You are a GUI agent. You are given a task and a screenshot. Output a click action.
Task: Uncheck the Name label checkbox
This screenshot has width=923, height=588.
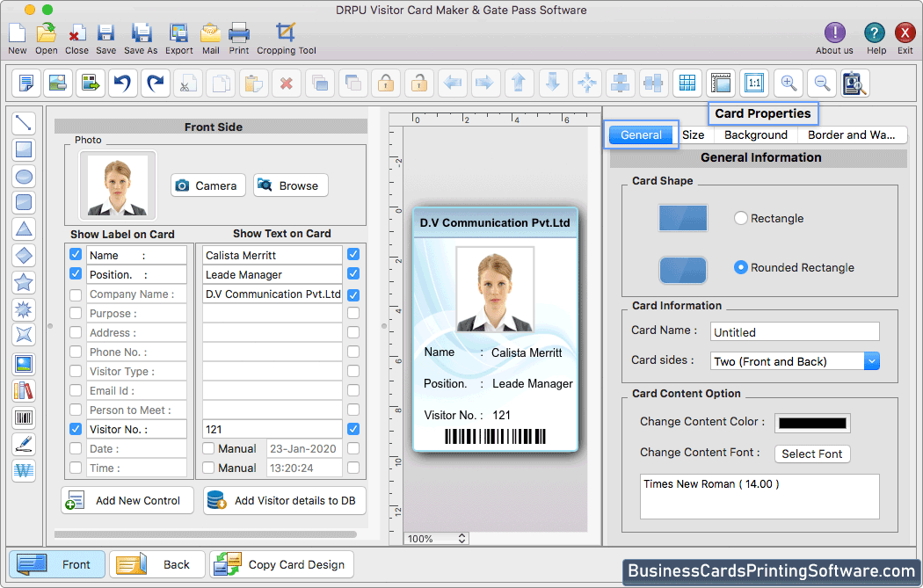(76, 254)
